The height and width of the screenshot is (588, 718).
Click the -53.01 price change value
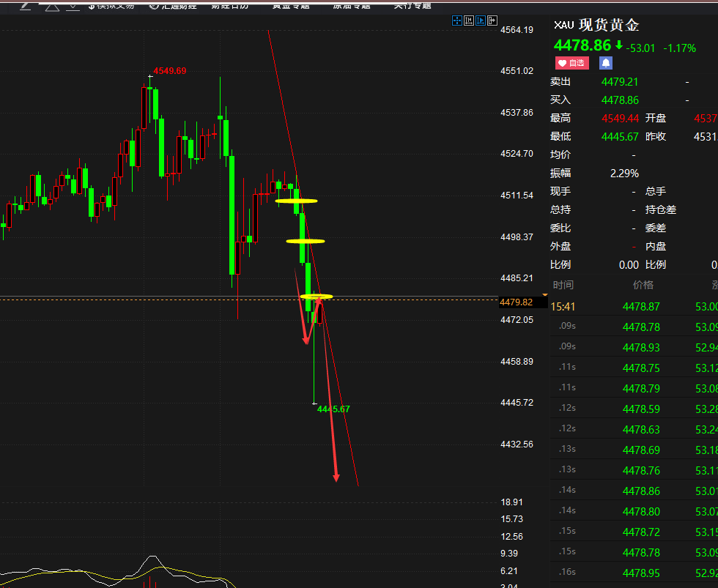(640, 48)
